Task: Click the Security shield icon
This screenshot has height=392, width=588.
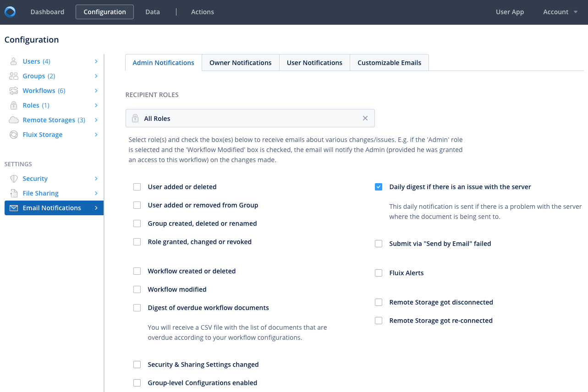Action: pos(14,179)
